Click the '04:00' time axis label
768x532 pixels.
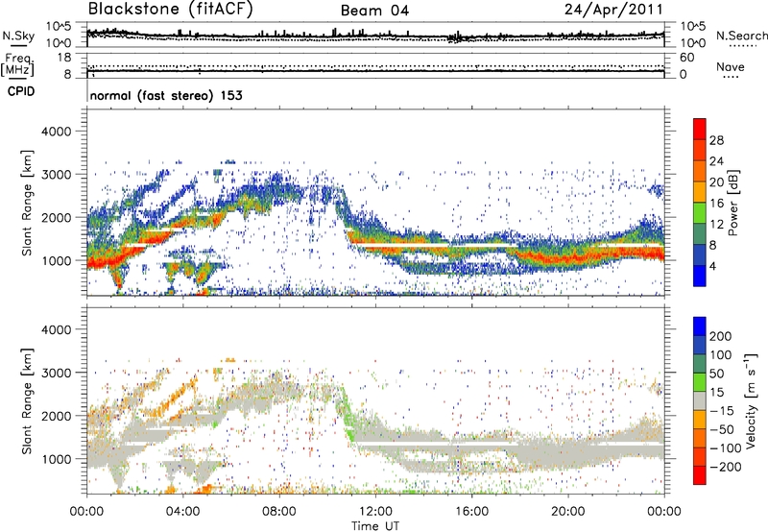pyautogui.click(x=183, y=512)
